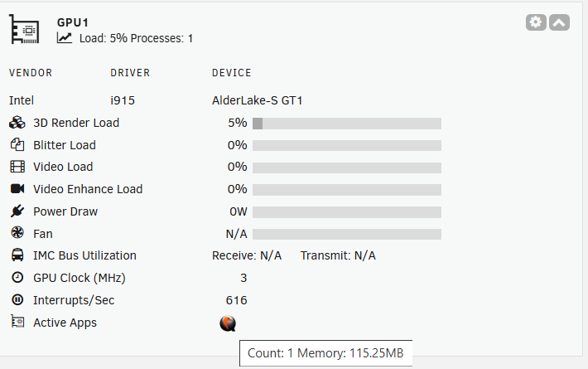Click the 3D Render Load cubes icon
The image size is (588, 369).
17,123
